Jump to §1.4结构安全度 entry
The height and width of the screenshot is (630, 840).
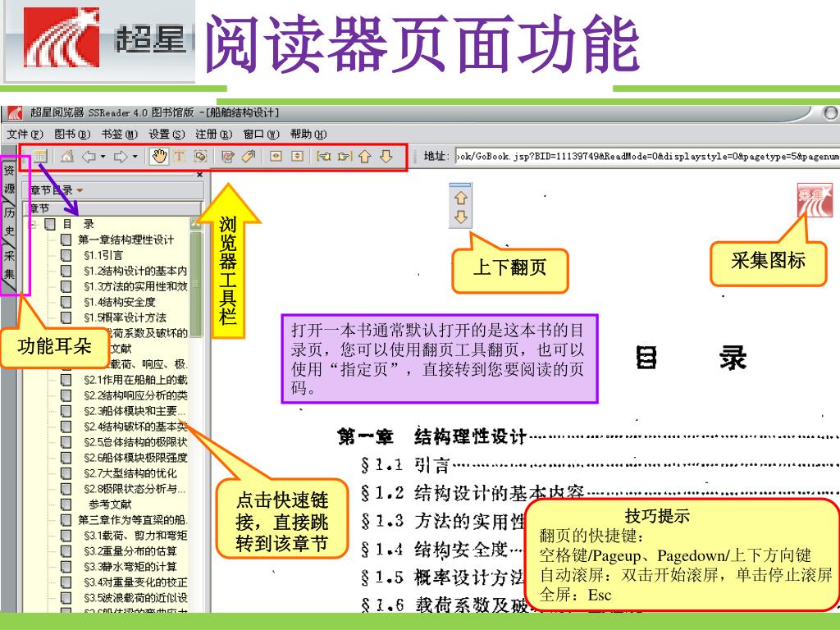click(x=120, y=302)
